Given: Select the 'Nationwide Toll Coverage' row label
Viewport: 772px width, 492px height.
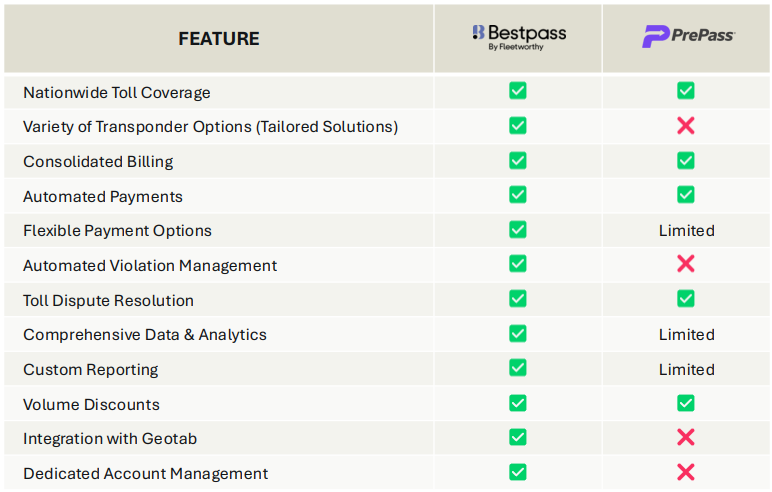Looking at the screenshot, I should (117, 93).
